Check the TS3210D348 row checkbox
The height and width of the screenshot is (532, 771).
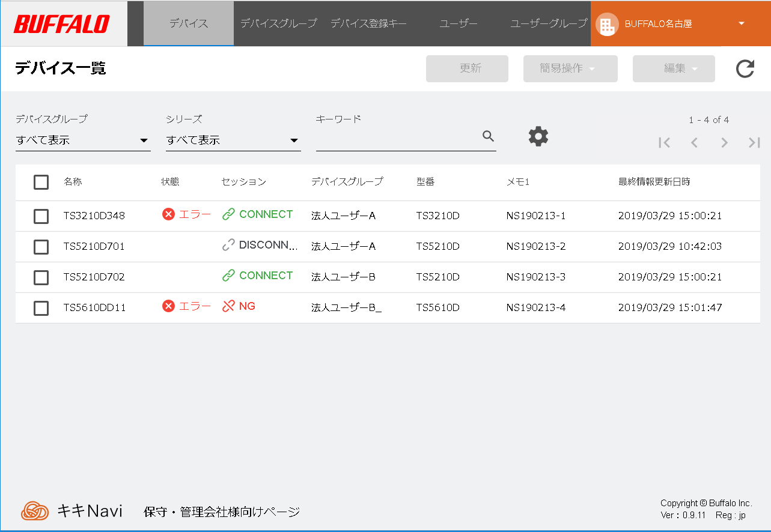coord(41,216)
